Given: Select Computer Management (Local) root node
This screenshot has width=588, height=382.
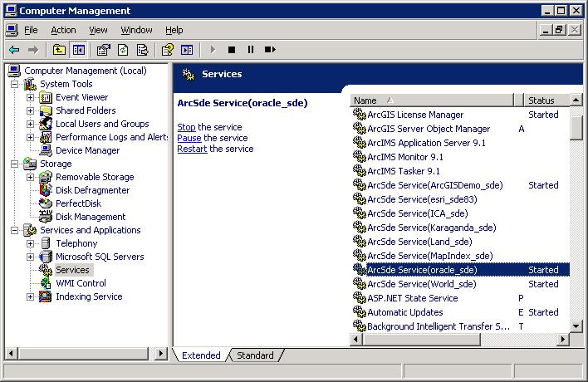Looking at the screenshot, I should [x=85, y=71].
